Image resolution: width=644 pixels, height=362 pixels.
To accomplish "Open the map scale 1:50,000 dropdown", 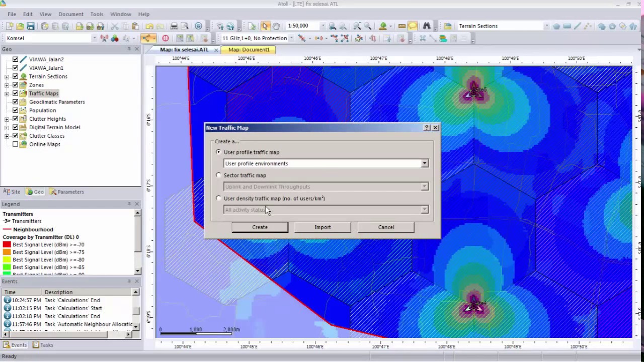I will (x=322, y=26).
